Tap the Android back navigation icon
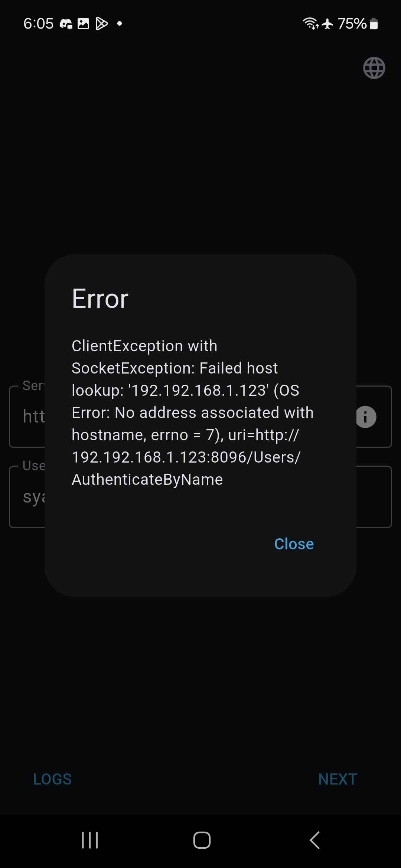 point(314,840)
